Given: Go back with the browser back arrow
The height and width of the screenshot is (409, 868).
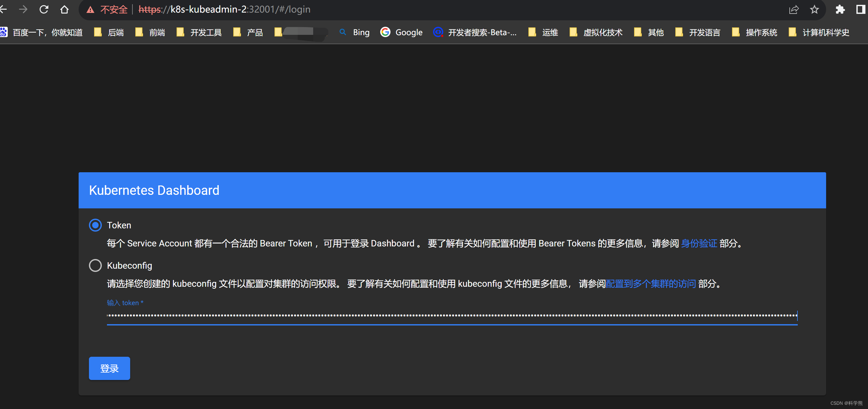Looking at the screenshot, I should [x=3, y=9].
